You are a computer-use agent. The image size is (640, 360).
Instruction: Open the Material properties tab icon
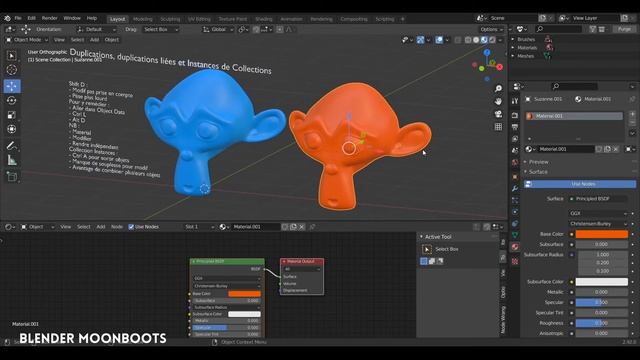point(515,247)
